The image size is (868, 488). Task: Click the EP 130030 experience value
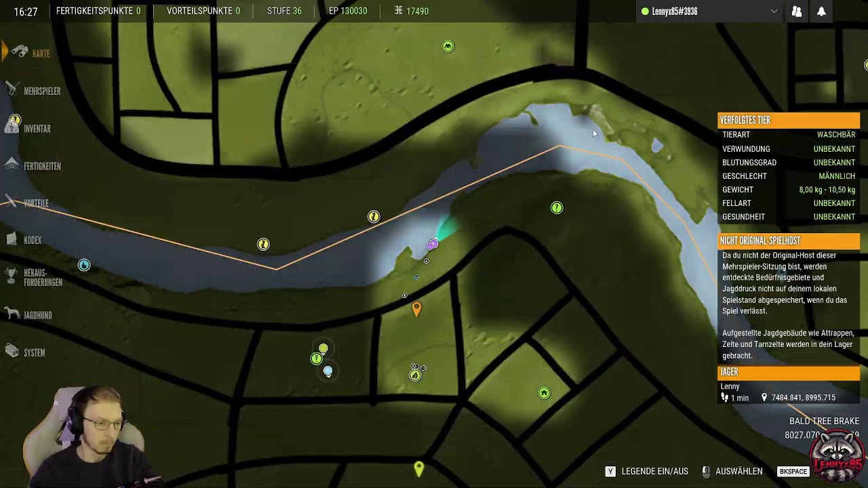[348, 11]
